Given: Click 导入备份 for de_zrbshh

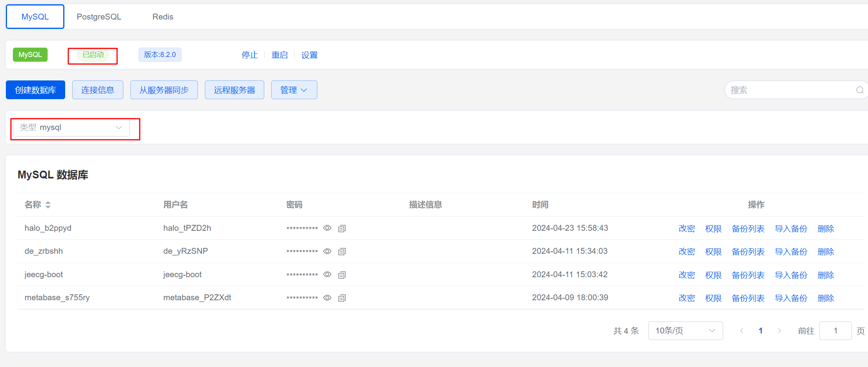Looking at the screenshot, I should coord(791,252).
